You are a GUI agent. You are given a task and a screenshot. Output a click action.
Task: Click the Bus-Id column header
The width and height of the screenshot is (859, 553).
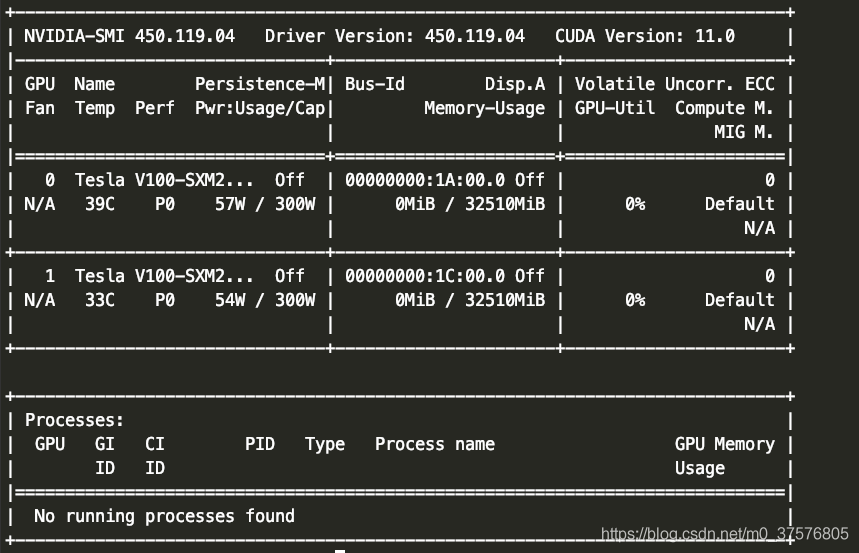click(x=375, y=84)
